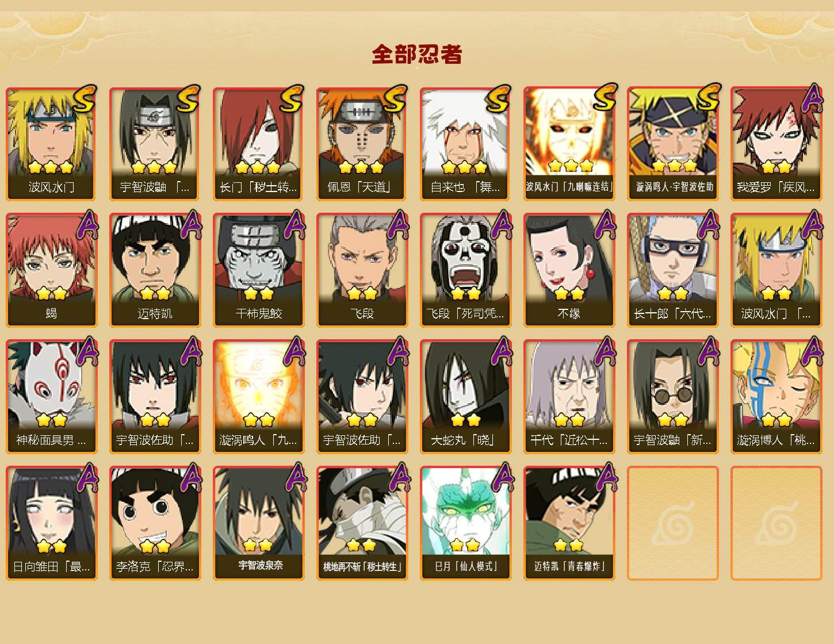Click the first empty ninja slot
The height and width of the screenshot is (644, 834).
[672, 523]
